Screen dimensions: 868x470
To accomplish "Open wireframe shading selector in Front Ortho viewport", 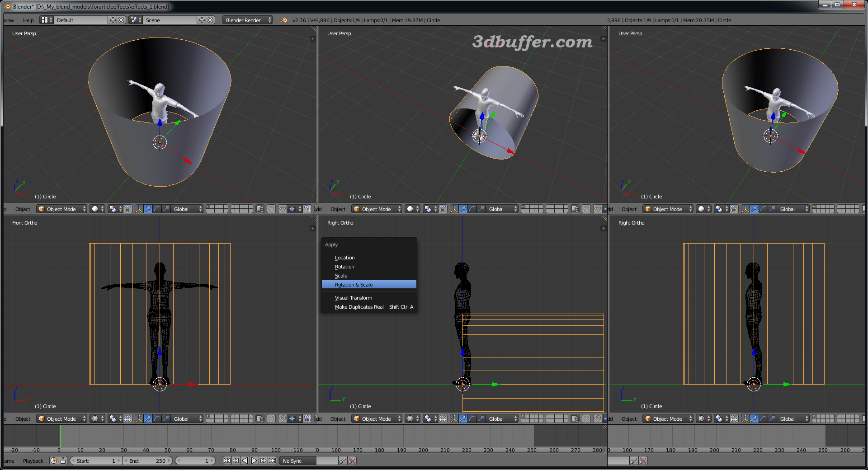I will click(97, 419).
